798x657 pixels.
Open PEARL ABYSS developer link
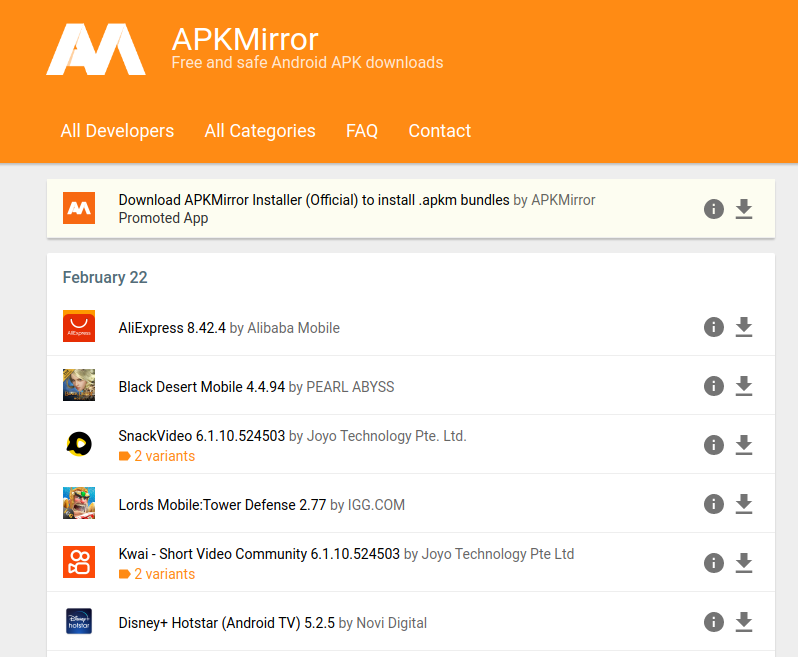[350, 387]
